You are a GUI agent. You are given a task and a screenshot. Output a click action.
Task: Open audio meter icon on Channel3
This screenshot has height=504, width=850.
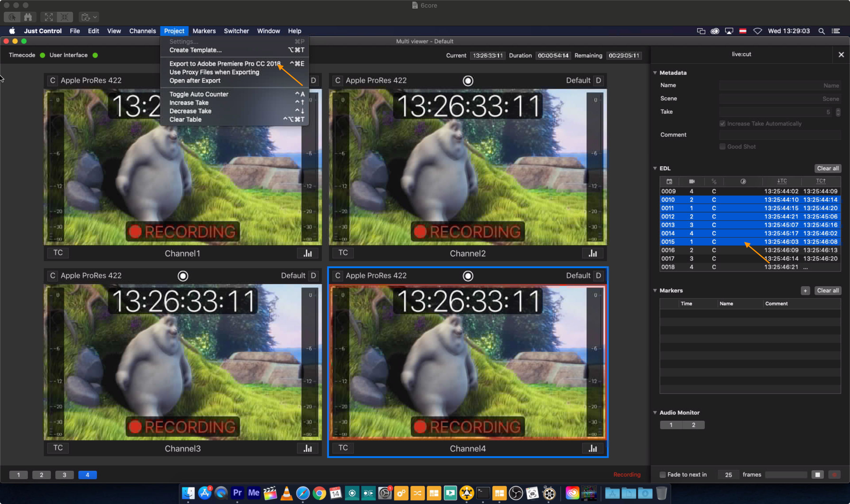tap(307, 448)
